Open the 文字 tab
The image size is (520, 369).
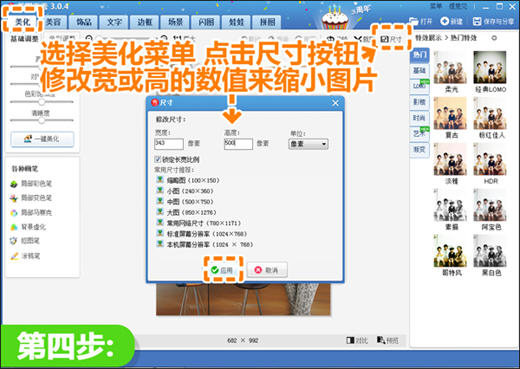(x=114, y=22)
